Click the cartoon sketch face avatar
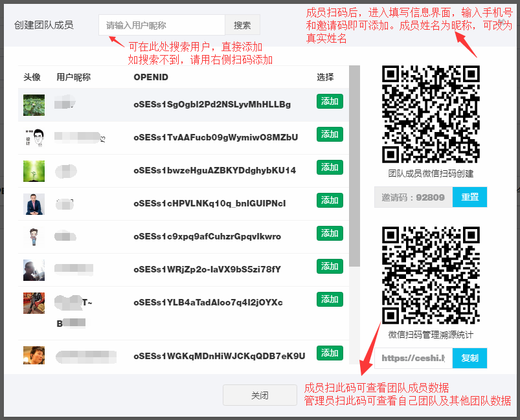The height and width of the screenshot is (420, 520). tap(34, 138)
